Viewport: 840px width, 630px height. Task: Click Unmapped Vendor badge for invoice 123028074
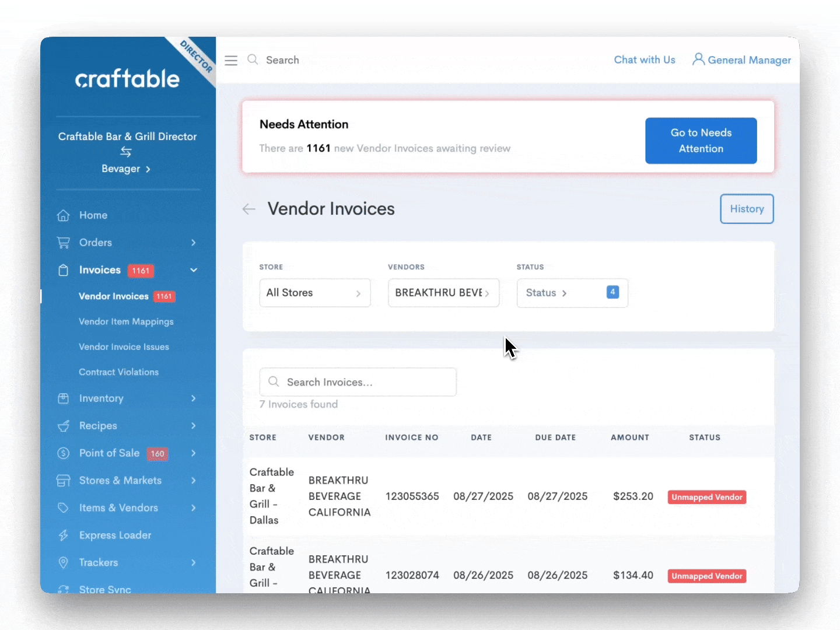[707, 576]
